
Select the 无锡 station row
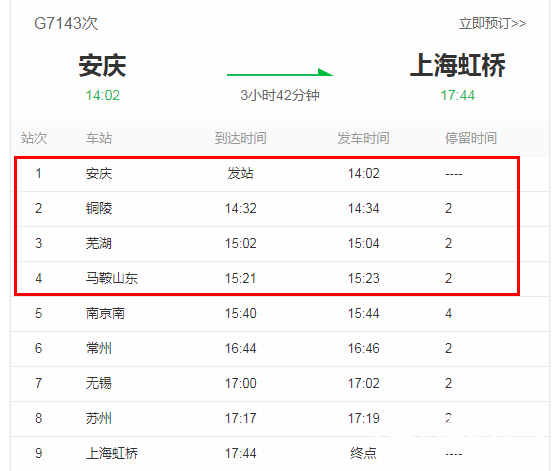(280, 384)
